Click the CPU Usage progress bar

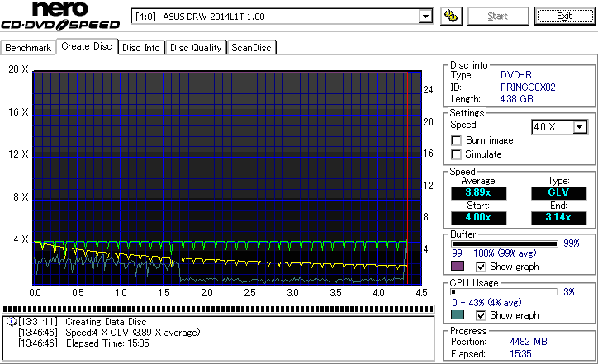[505, 292]
